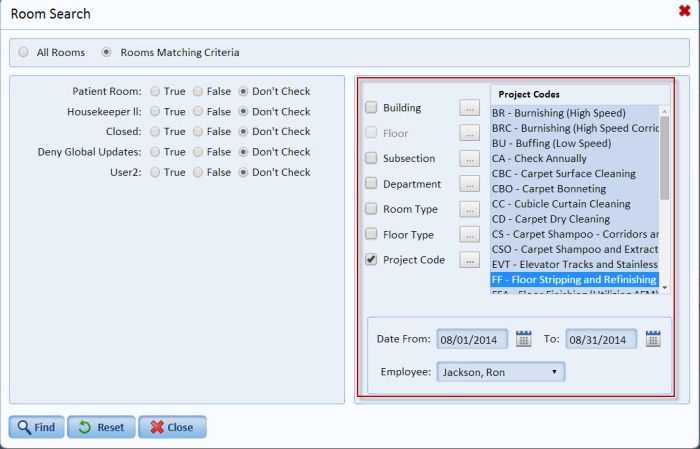Set Closed to True
The width and height of the screenshot is (700, 449).
pos(155,132)
